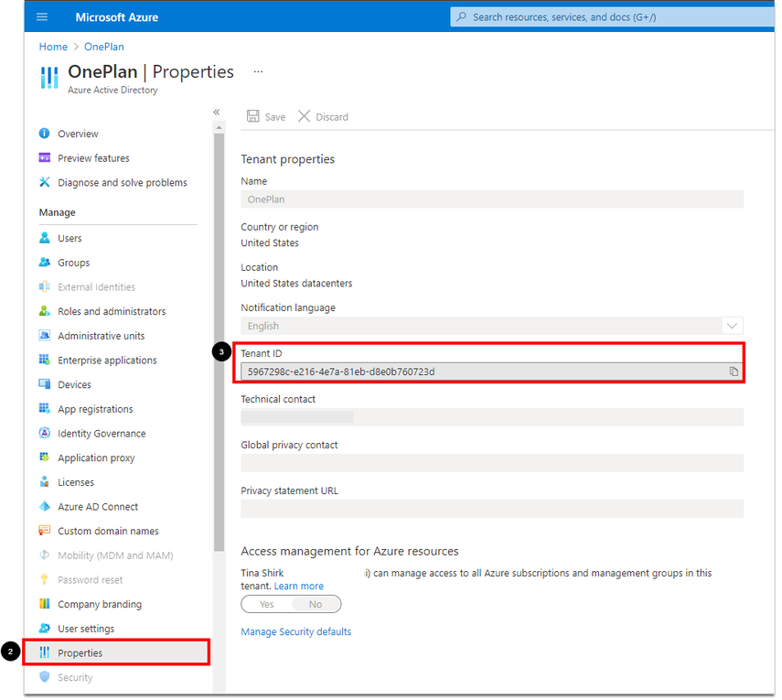Go to Overview in the sidebar

pos(78,134)
